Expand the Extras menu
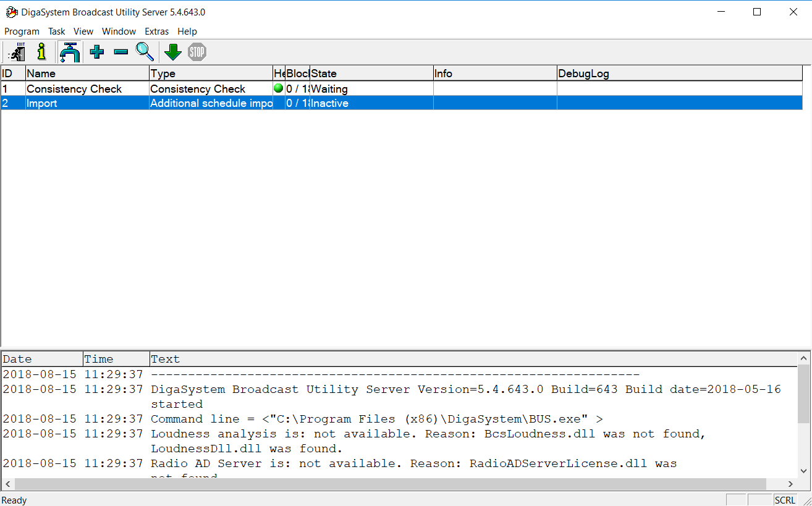The image size is (812, 506). 156,32
